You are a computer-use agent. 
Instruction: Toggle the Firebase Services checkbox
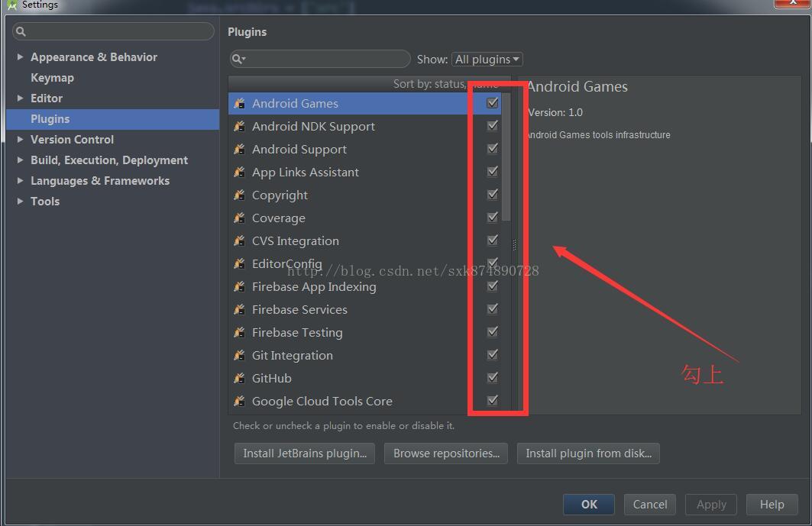(x=493, y=308)
